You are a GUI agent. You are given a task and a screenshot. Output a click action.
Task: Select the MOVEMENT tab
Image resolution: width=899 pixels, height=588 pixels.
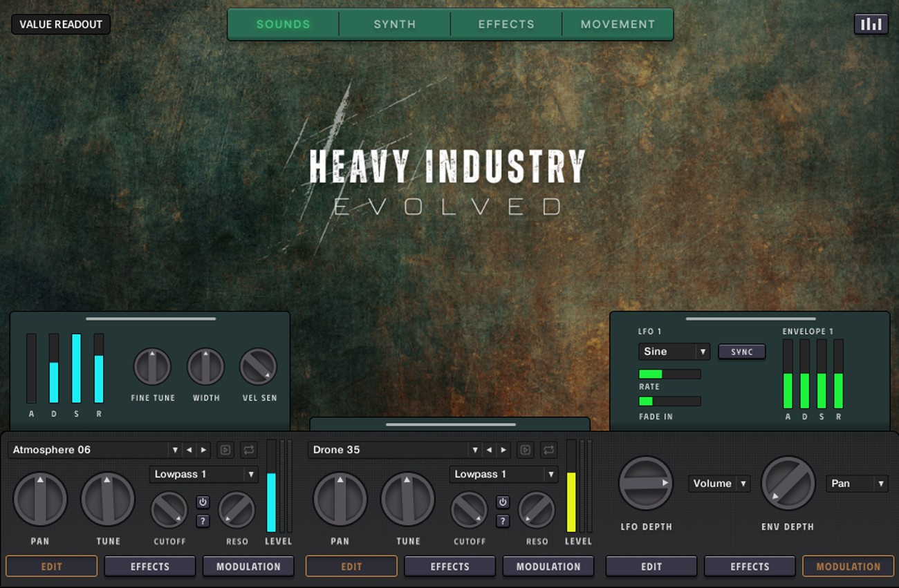coord(617,23)
